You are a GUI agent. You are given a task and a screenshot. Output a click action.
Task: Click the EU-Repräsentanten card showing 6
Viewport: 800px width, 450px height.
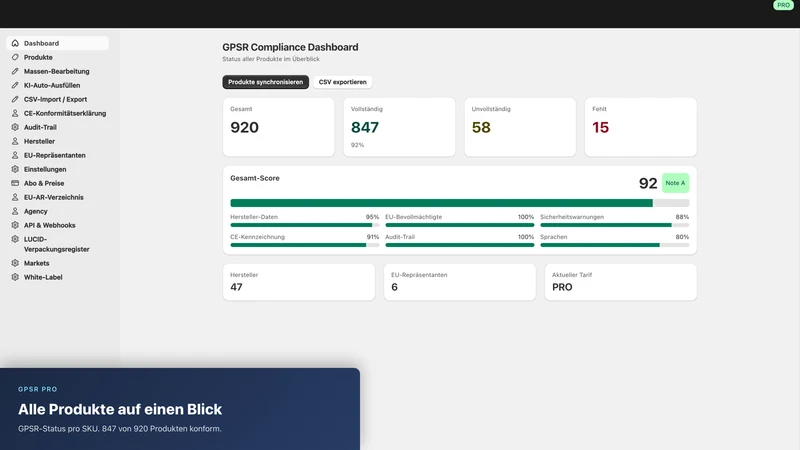tap(460, 282)
